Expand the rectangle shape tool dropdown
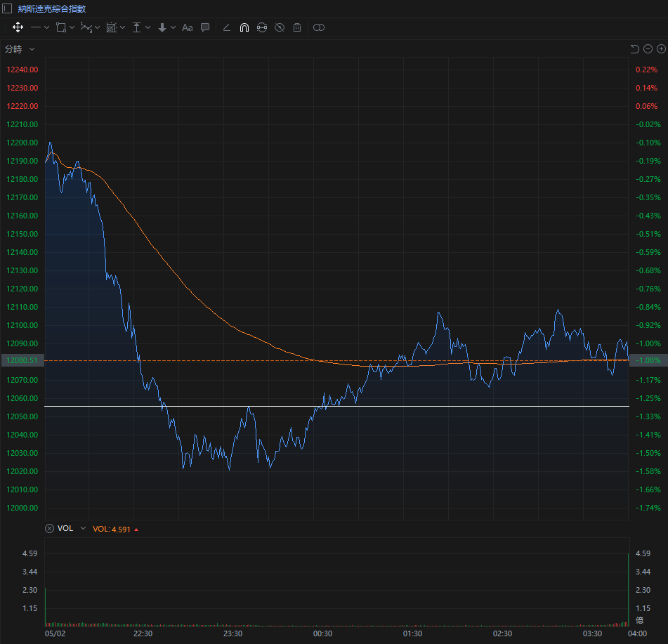Image resolution: width=668 pixels, height=644 pixels. [72, 27]
